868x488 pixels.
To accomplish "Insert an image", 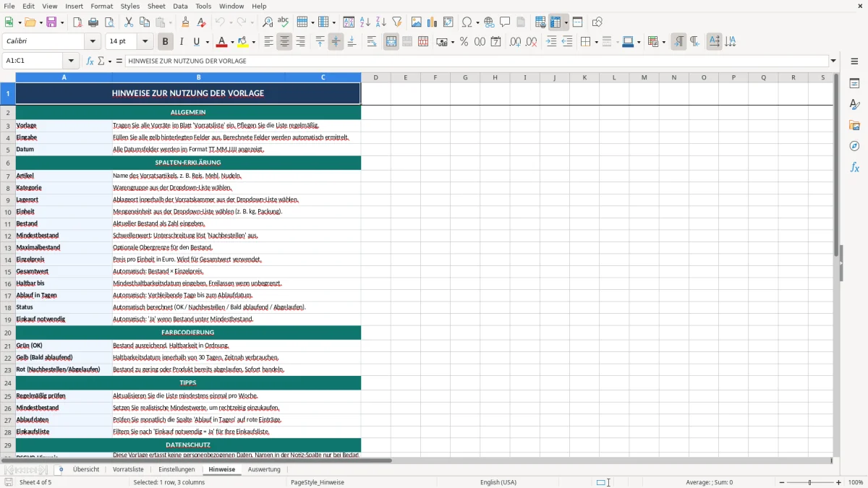I will pyautogui.click(x=417, y=22).
